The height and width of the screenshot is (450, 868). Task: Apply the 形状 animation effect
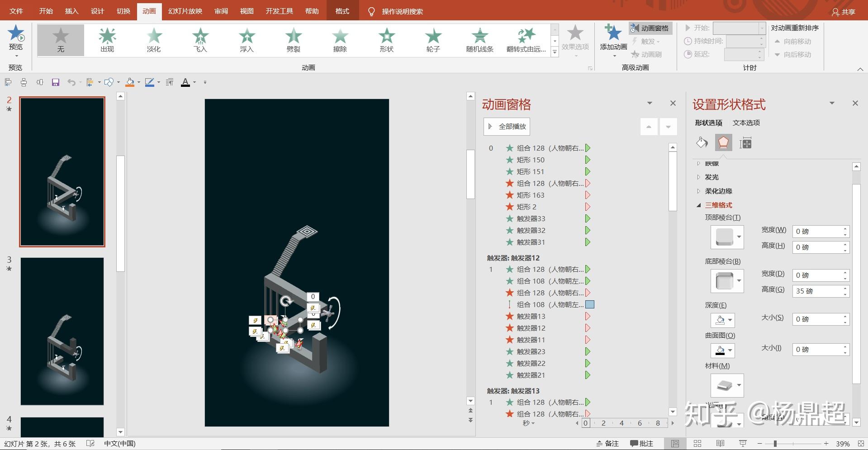coord(387,40)
